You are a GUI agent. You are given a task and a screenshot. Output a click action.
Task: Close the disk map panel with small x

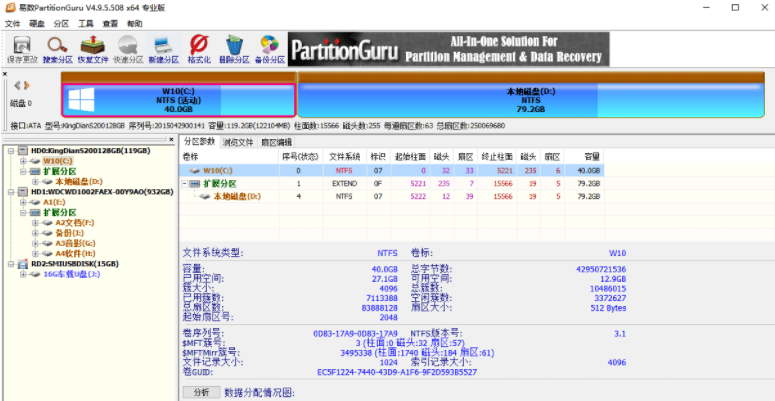click(x=5, y=74)
